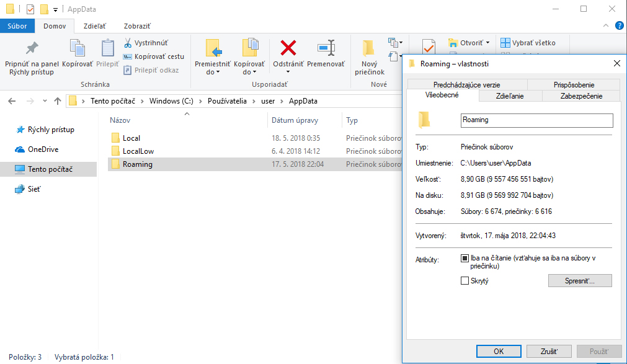Click Prilepiť odkaz in the ribbon
The width and height of the screenshot is (627, 364).
pyautogui.click(x=151, y=70)
